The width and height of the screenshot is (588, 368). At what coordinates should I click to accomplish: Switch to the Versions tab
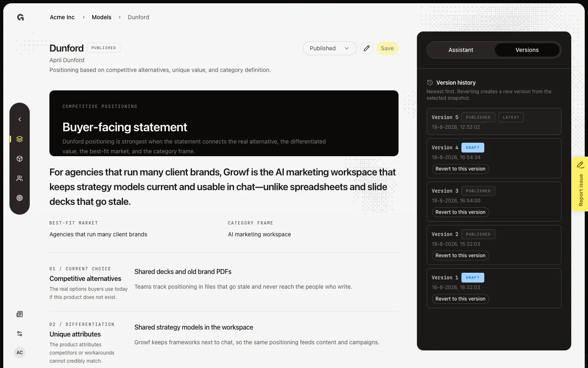point(527,50)
